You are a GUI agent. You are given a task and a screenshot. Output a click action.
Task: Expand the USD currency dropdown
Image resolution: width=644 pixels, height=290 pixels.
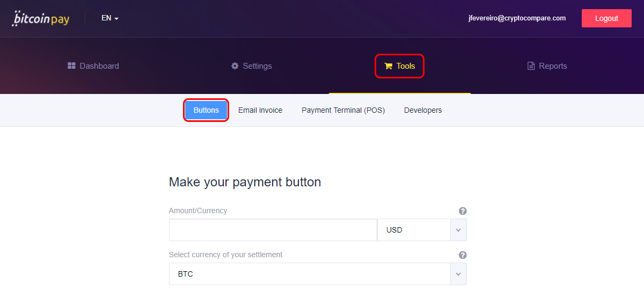point(422,230)
